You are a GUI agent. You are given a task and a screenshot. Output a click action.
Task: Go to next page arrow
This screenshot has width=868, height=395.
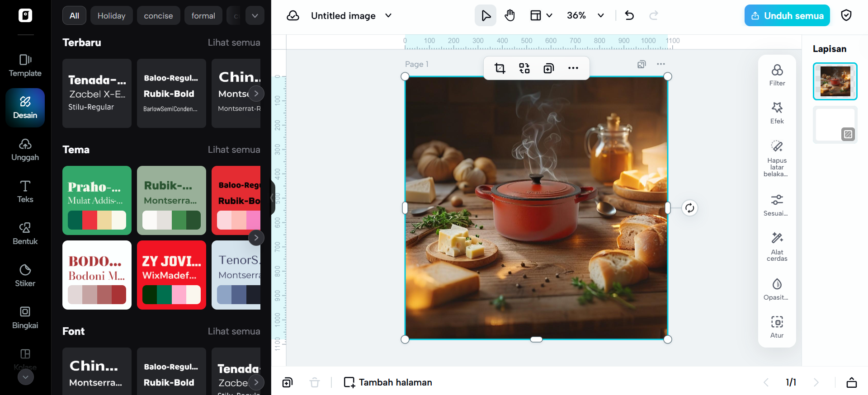click(816, 383)
